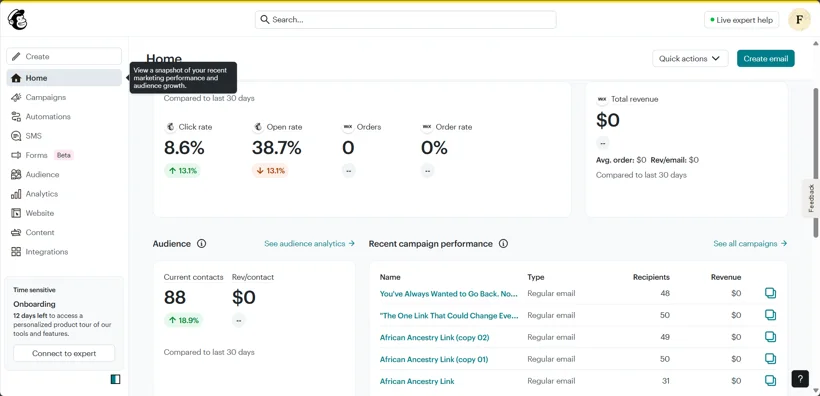820x396 pixels.
Task: Click the Connect to expert button
Action: click(x=64, y=353)
